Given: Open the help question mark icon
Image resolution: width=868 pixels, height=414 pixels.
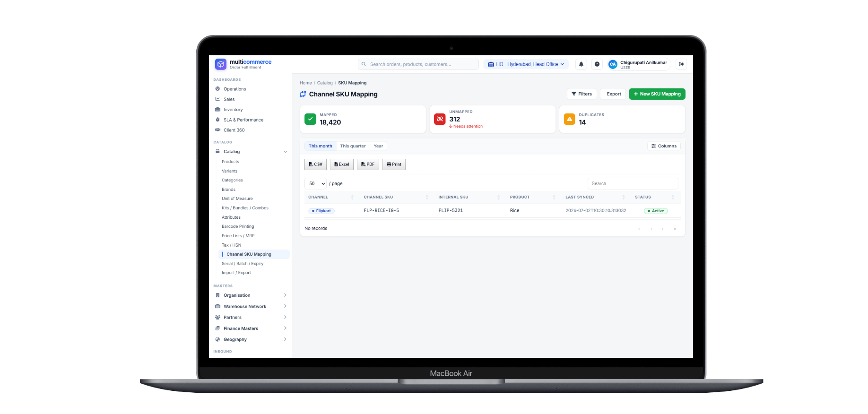Looking at the screenshot, I should [x=597, y=64].
